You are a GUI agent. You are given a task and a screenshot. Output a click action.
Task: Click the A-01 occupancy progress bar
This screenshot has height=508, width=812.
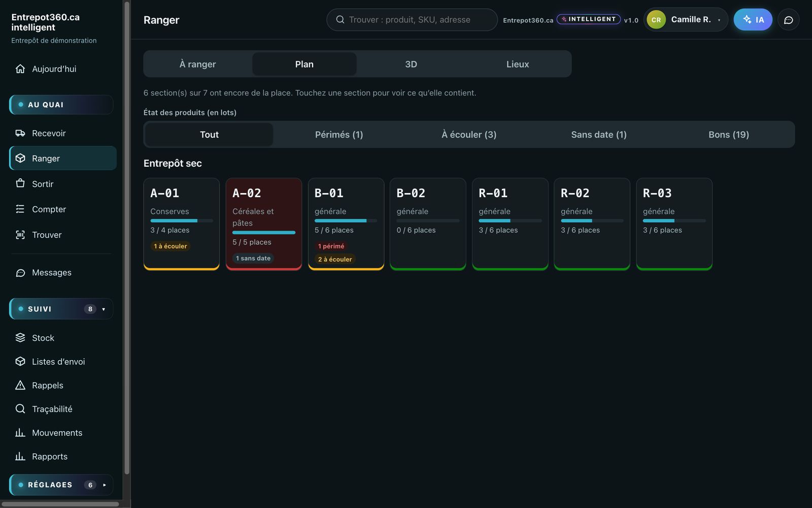[x=182, y=220]
